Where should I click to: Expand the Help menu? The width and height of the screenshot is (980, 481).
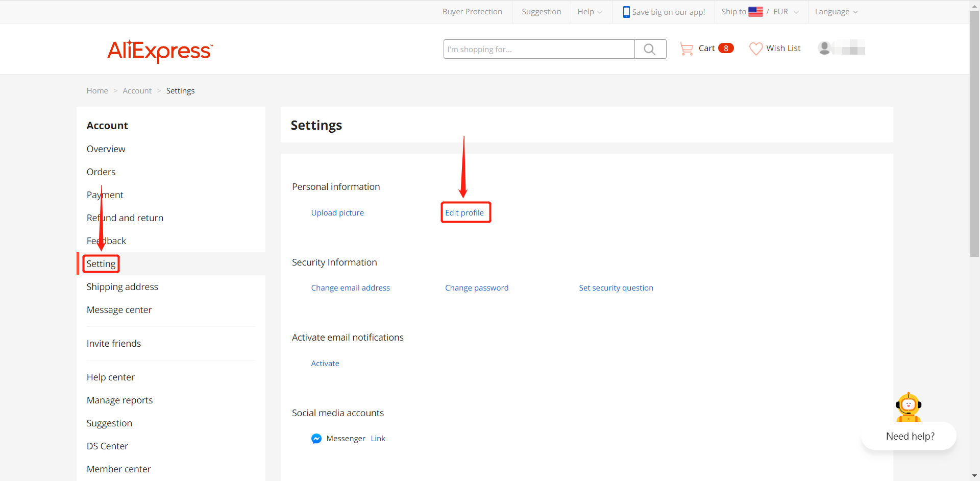pyautogui.click(x=590, y=11)
